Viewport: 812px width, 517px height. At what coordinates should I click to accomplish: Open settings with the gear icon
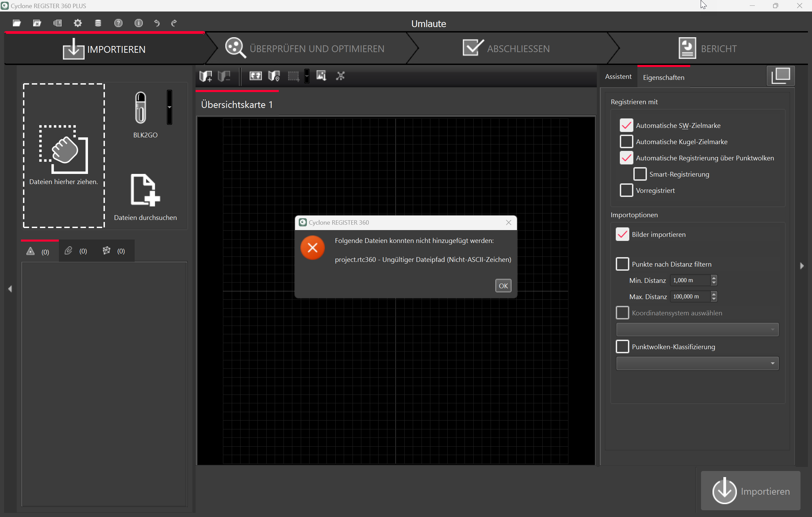pos(78,23)
